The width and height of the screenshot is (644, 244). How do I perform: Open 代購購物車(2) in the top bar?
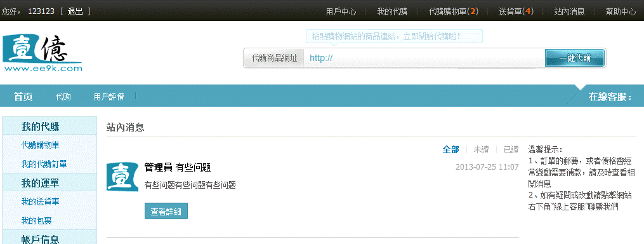point(454,11)
